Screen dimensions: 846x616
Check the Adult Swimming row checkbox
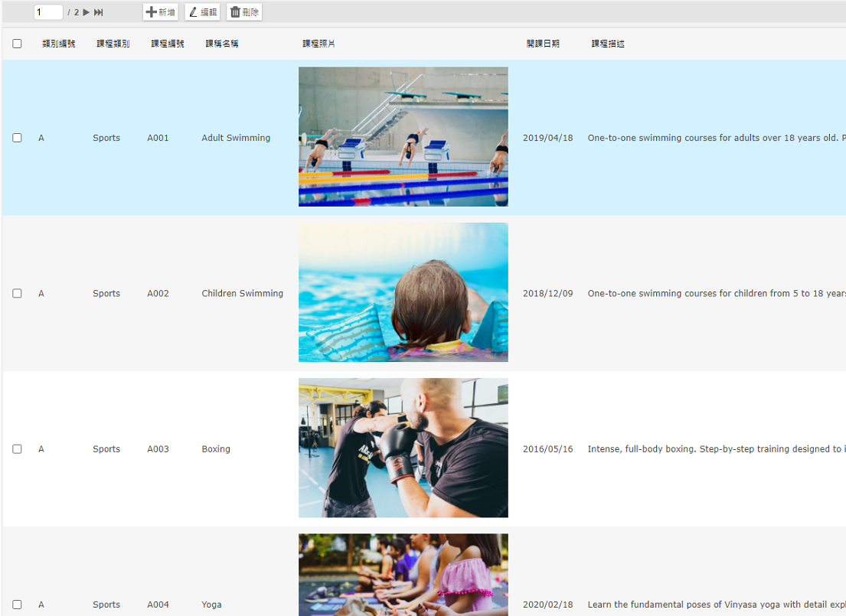tap(18, 138)
